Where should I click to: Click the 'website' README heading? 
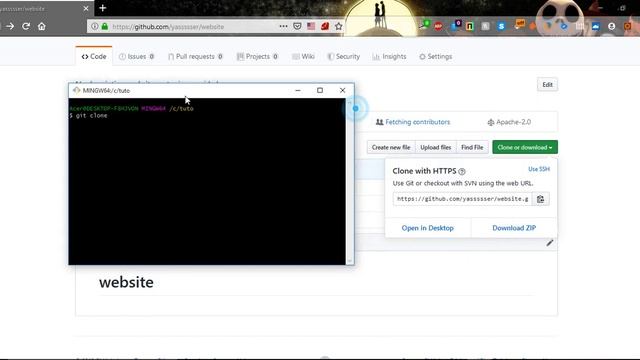[x=126, y=282]
